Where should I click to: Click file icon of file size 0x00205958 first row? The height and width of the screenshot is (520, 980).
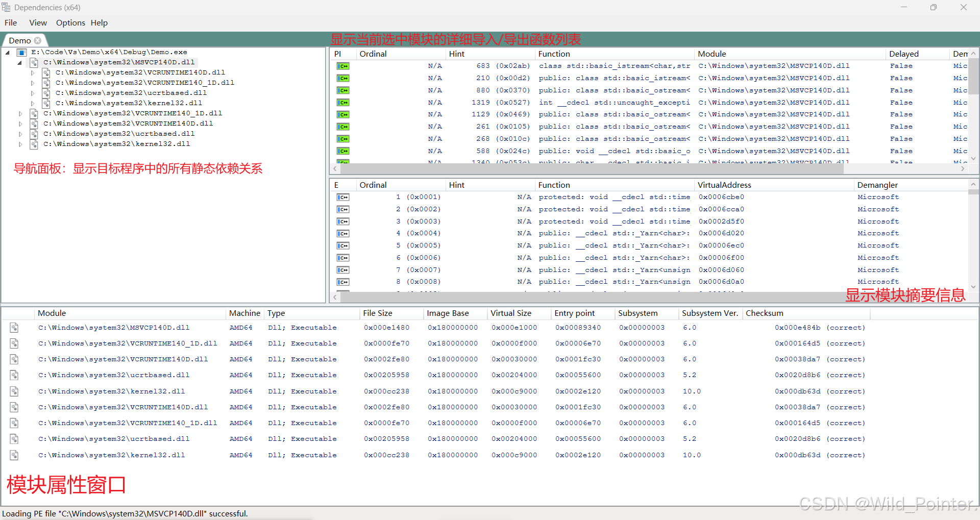[x=14, y=375]
